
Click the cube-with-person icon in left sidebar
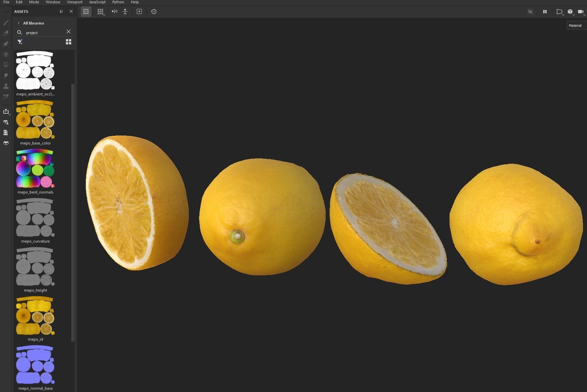(x=6, y=122)
